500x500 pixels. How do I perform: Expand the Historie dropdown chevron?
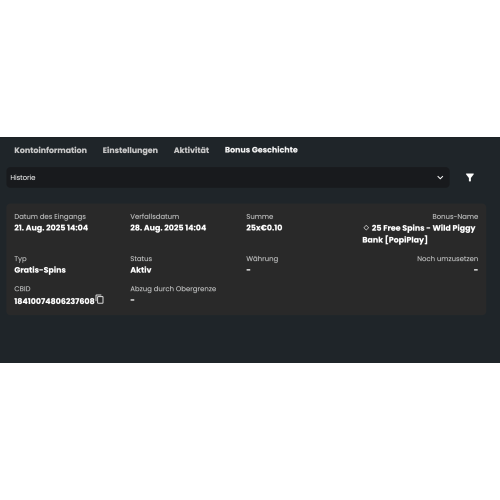click(440, 177)
